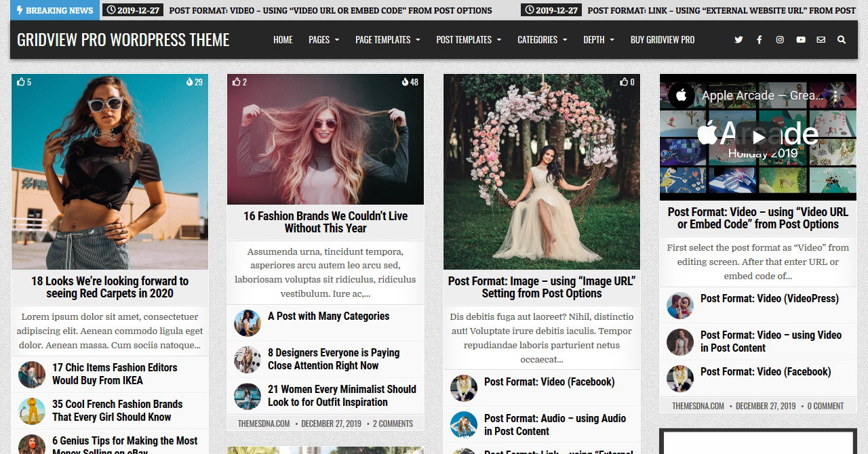Expand the Categories dropdown menu
Viewport: 868px width, 454px height.
click(542, 40)
